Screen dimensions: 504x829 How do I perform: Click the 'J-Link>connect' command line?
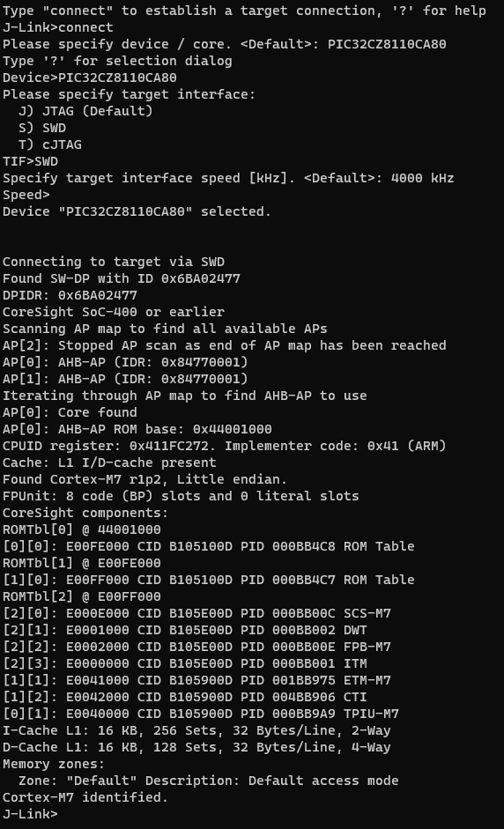coord(57,27)
